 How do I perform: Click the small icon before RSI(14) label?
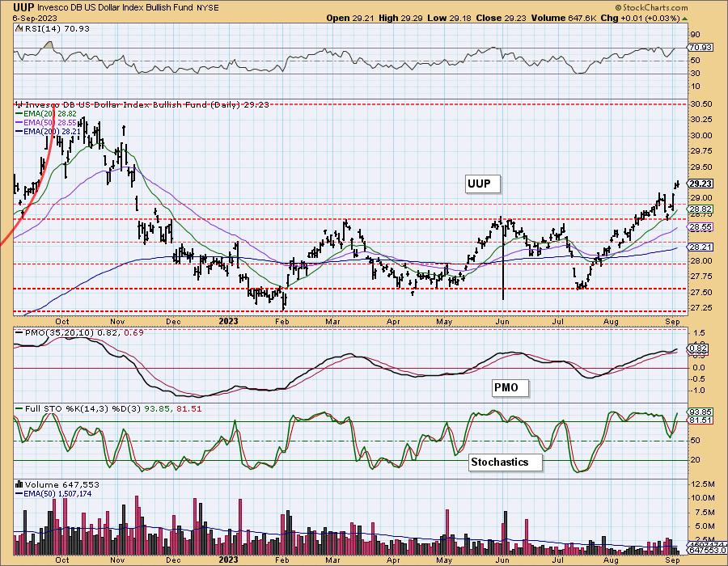click(18, 28)
